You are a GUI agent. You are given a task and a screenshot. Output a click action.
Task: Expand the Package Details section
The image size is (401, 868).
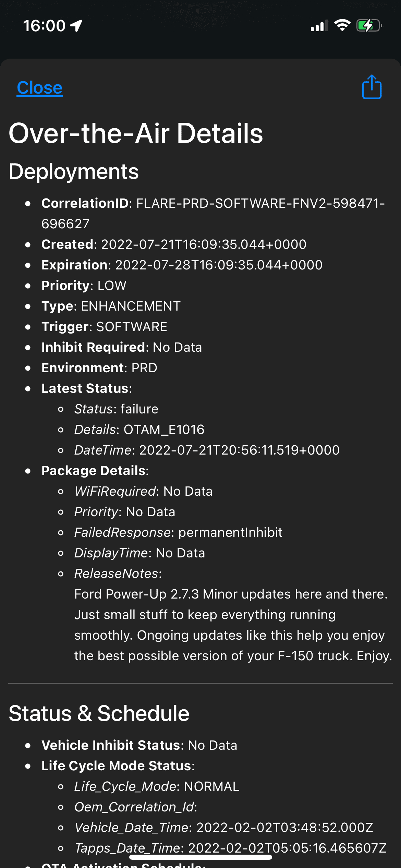coord(94,470)
